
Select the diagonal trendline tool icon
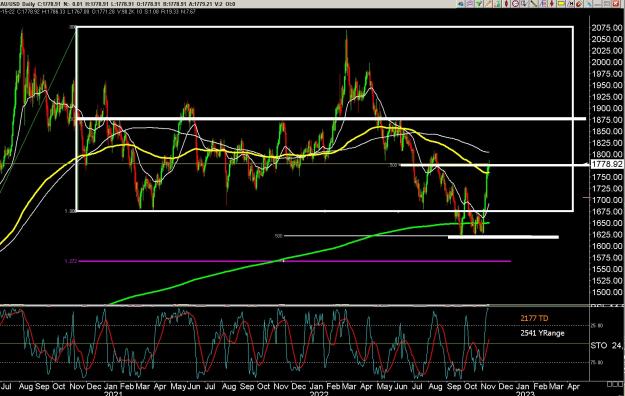533,4
